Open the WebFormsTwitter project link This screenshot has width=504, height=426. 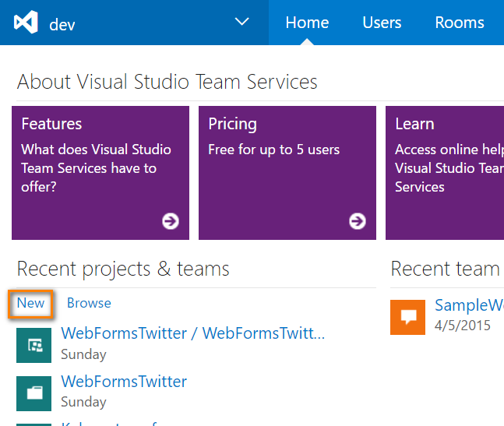pyautogui.click(x=124, y=382)
